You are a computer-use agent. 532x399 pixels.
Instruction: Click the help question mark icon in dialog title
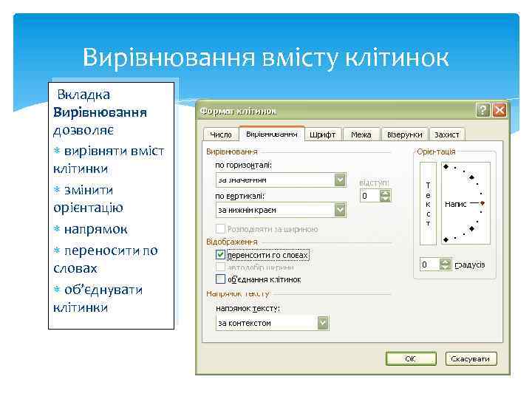pos(482,110)
